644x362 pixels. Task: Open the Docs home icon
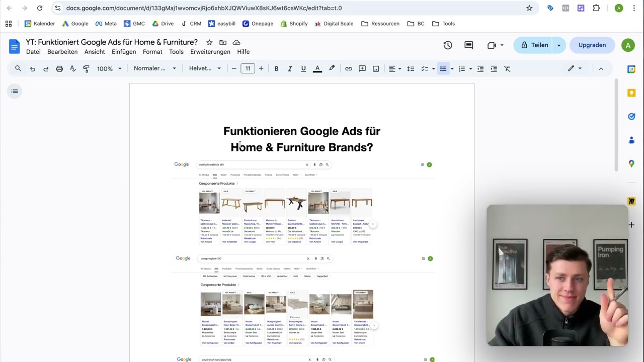tap(15, 46)
